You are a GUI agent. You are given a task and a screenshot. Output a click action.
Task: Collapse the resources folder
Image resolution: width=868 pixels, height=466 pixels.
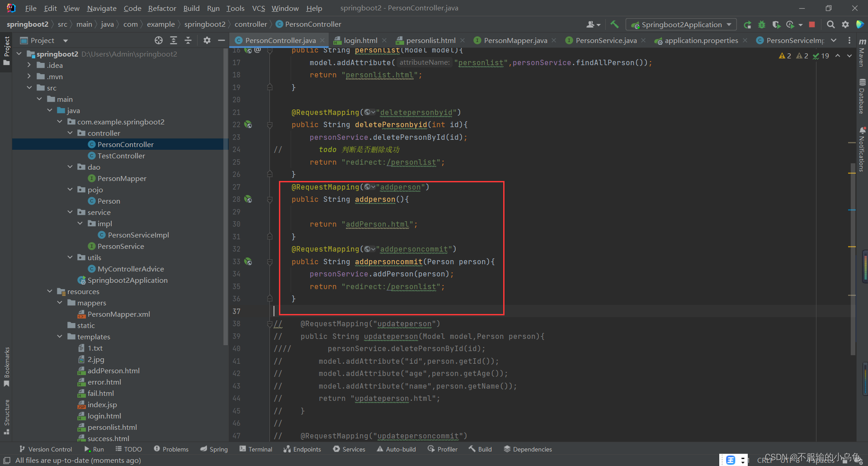[50, 291]
